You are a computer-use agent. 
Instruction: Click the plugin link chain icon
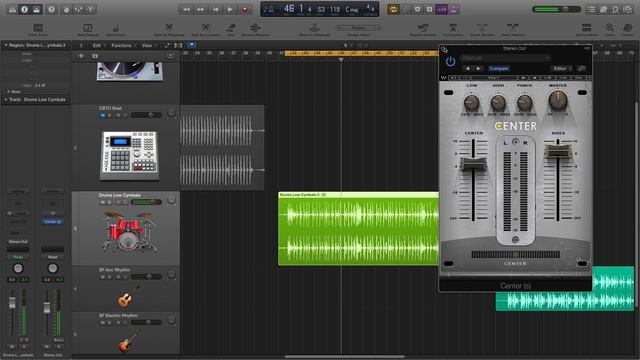[582, 69]
